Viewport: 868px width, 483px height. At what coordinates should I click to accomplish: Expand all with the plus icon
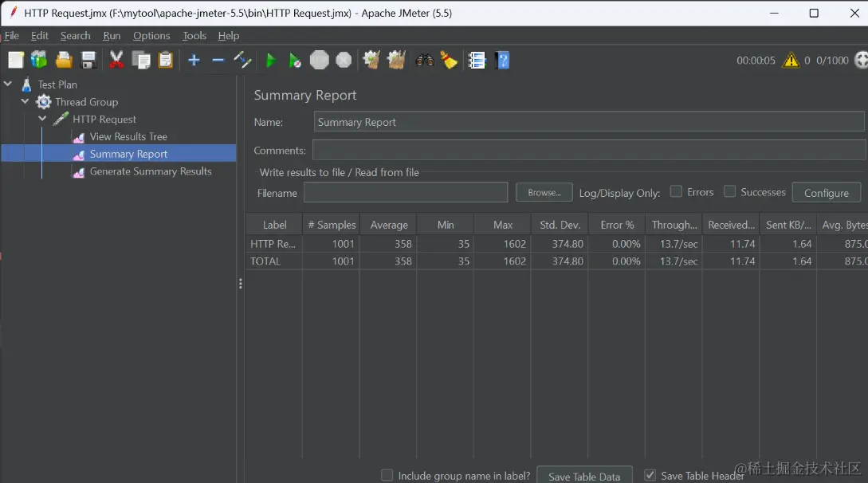pos(194,60)
